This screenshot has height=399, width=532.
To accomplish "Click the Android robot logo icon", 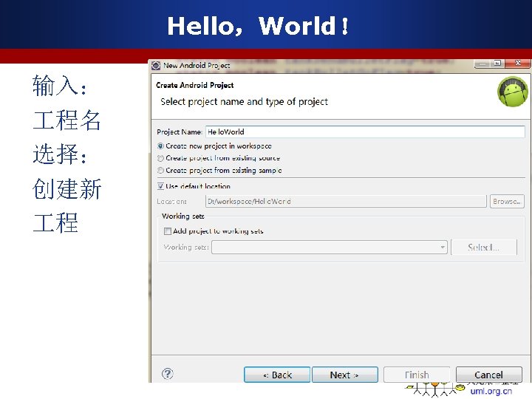I will point(513,92).
